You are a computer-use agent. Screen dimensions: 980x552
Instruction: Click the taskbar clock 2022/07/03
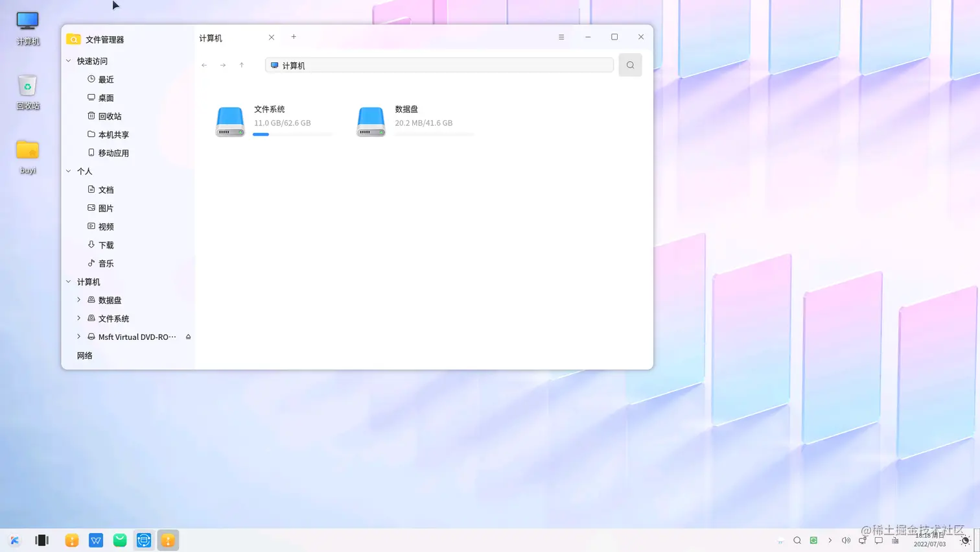(930, 540)
